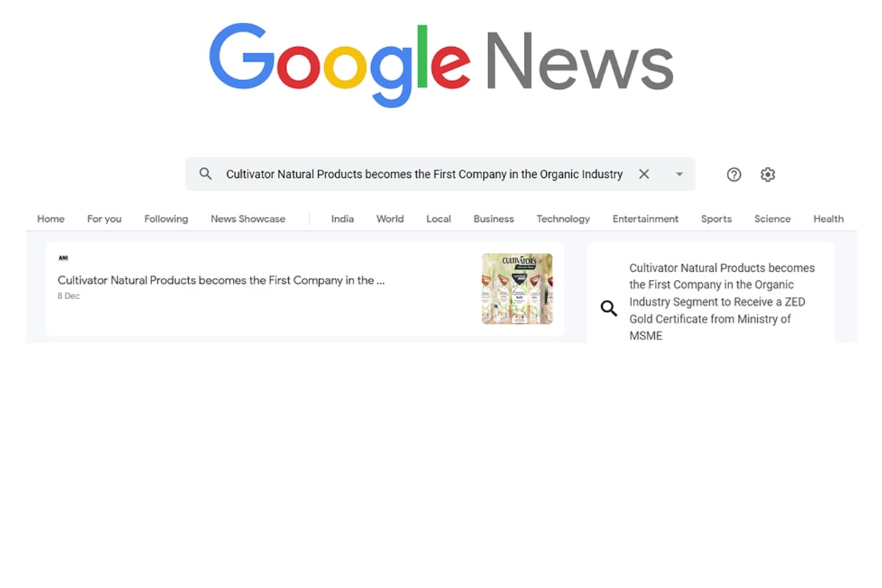Click the search magnifier icon in search bar
This screenshot has width=882, height=588.
206,174
